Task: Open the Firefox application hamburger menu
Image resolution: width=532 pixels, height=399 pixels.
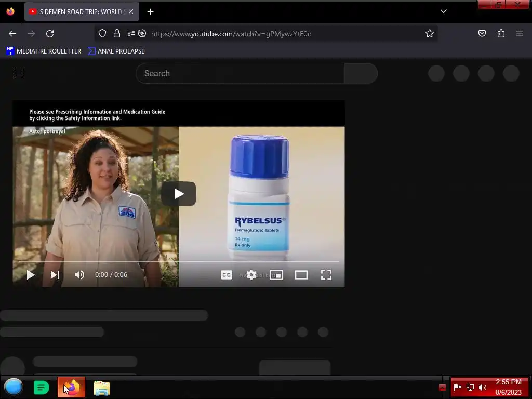Action: [520, 33]
